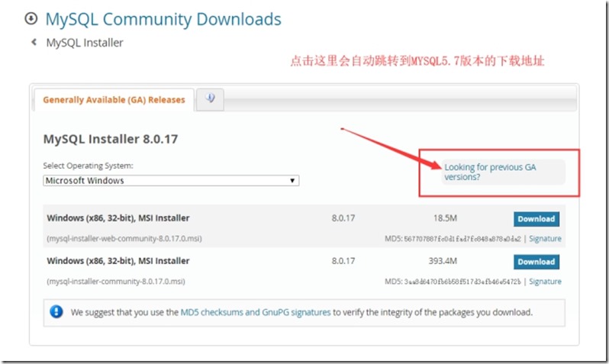Click the MySQL Installer breadcrumb text
This screenshot has width=609, height=364.
pyautogui.click(x=85, y=43)
